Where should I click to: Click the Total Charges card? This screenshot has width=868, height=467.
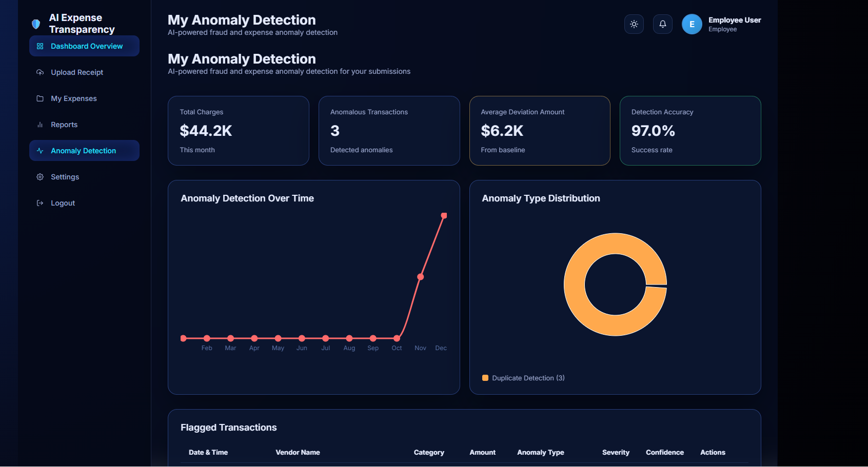(x=239, y=131)
